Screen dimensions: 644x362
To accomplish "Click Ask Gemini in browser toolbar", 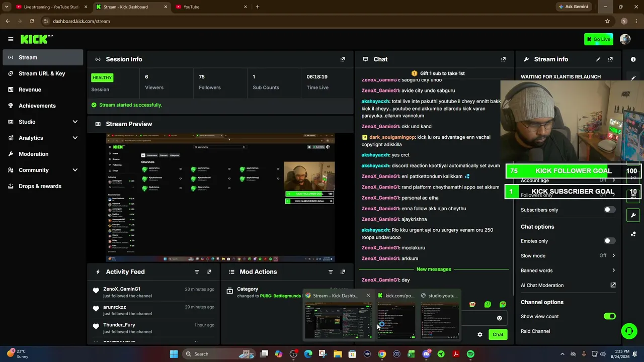I will point(573,7).
